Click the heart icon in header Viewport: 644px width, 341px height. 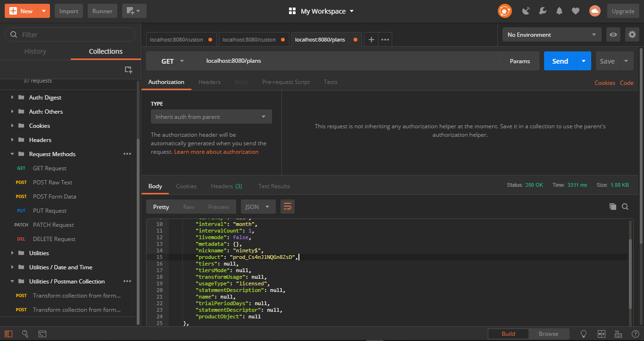(576, 11)
